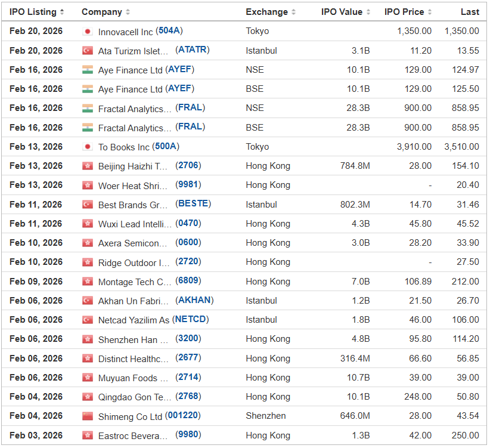Click Japan flag icon beside To Books Inc
The height and width of the screenshot is (448, 490).
coord(88,147)
